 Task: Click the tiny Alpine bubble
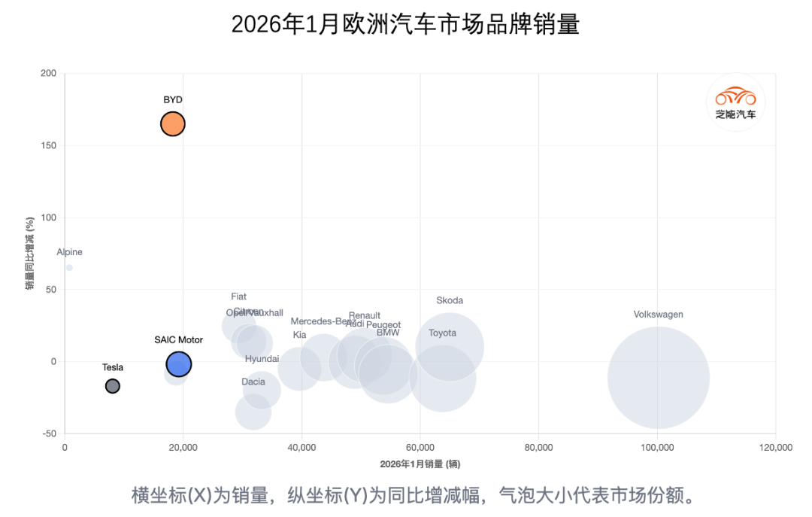coord(69,268)
